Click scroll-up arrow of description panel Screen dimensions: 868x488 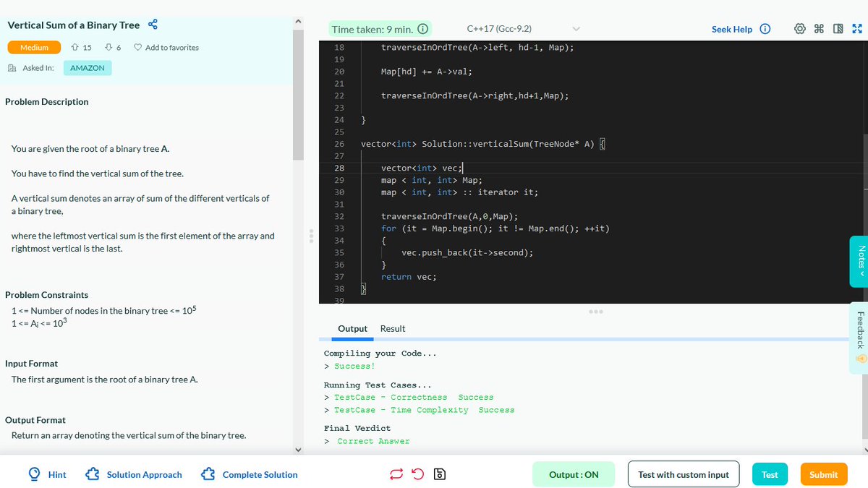tap(299, 22)
